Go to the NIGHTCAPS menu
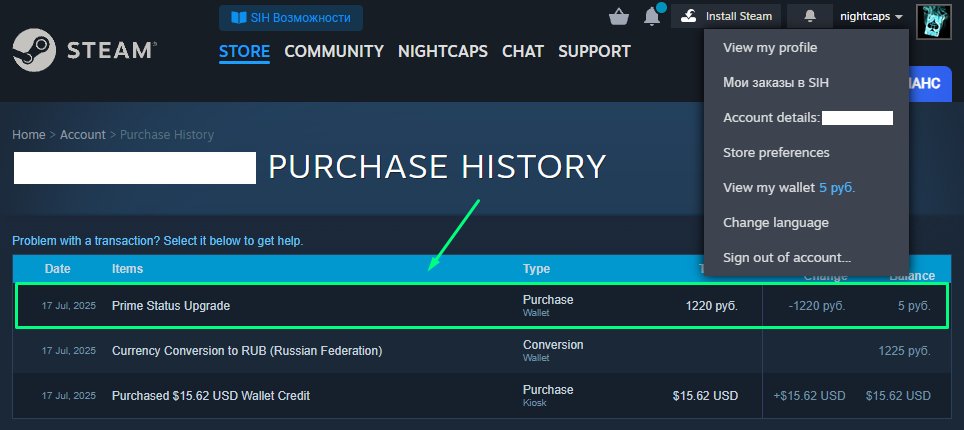 (443, 51)
